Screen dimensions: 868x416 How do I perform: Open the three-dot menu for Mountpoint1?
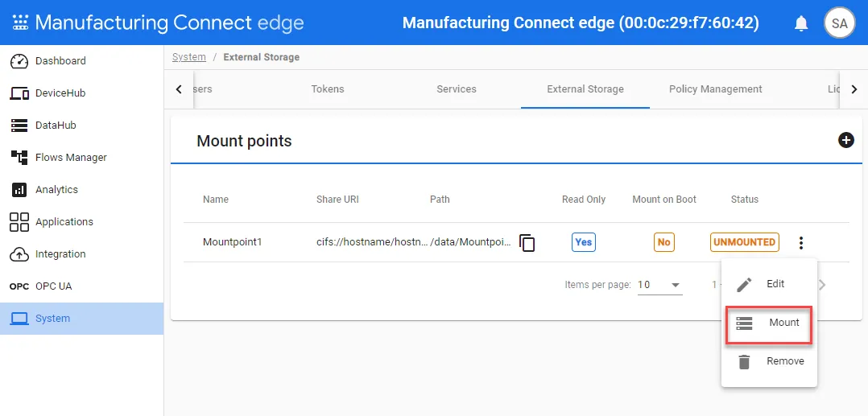(x=800, y=242)
